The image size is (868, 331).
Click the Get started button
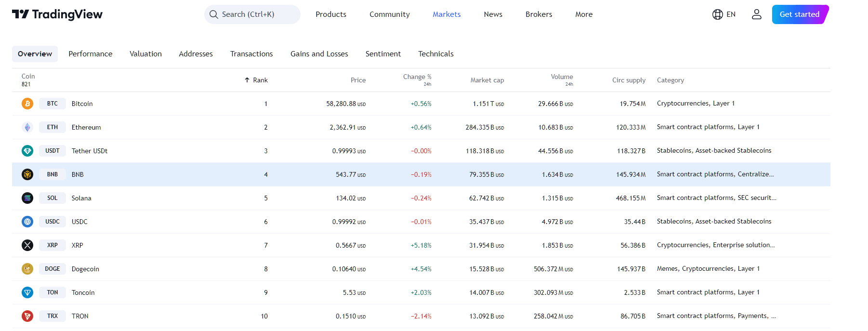pos(800,14)
